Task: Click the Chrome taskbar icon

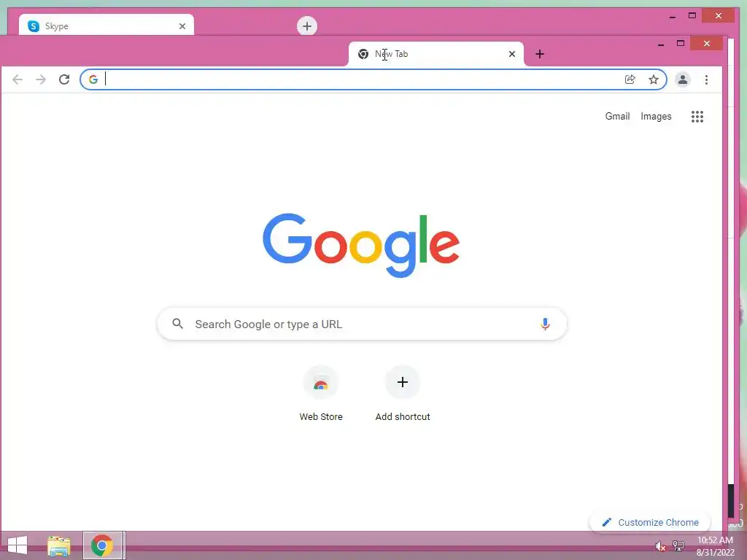Action: 104,545
